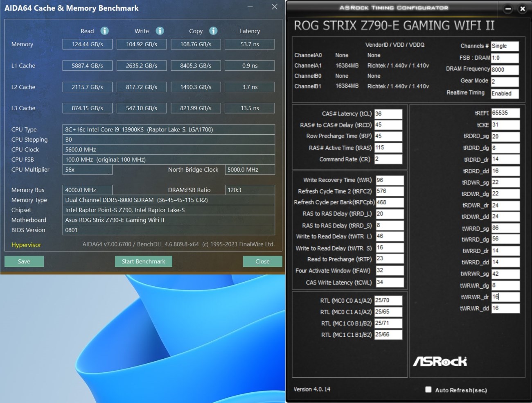
Task: Click the tWRWR_dr value field
Action: [505, 297]
